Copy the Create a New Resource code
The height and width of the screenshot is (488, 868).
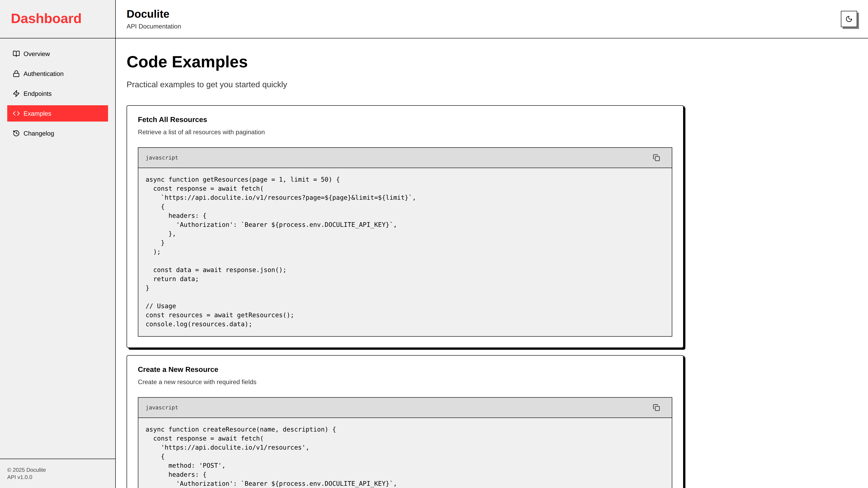(656, 408)
